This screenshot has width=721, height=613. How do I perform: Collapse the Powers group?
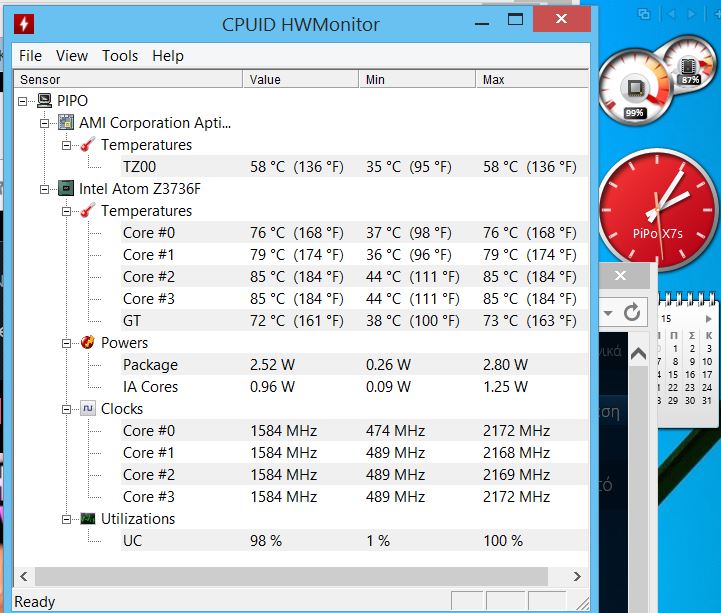[67, 343]
